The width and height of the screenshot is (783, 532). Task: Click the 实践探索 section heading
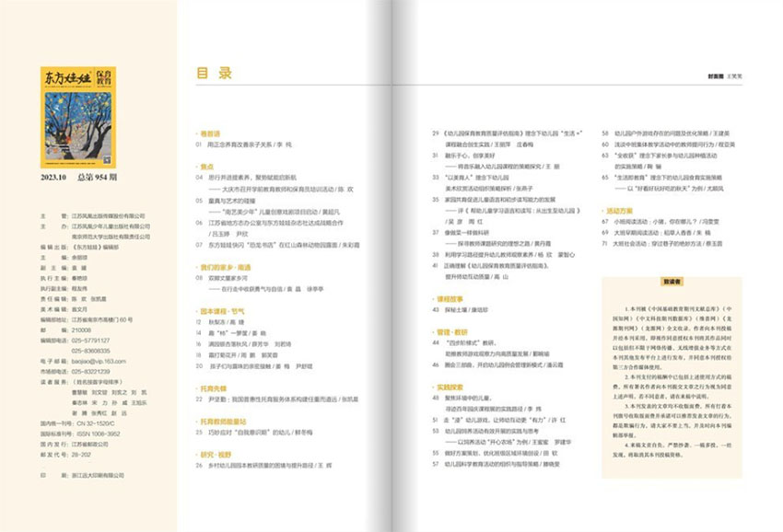(x=449, y=387)
